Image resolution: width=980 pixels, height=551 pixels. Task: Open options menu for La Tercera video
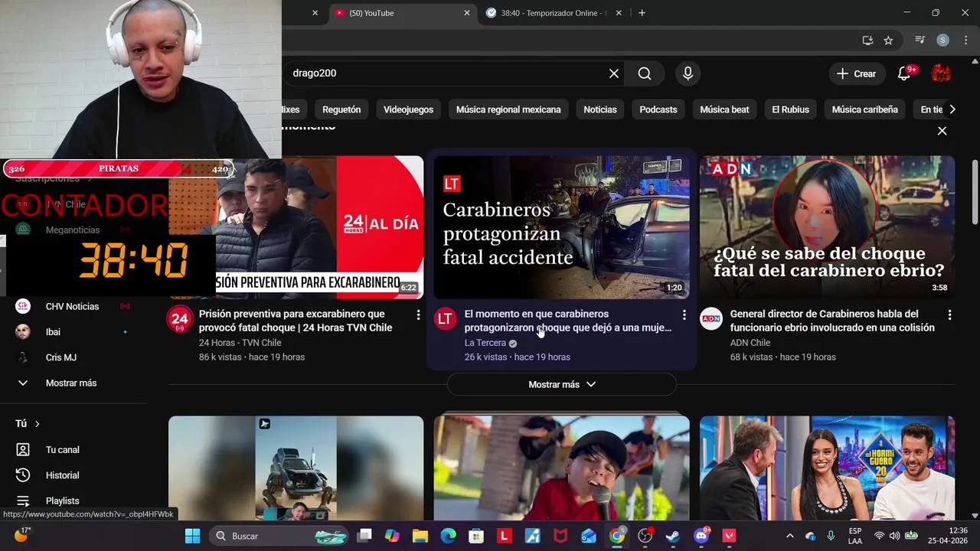[684, 315]
